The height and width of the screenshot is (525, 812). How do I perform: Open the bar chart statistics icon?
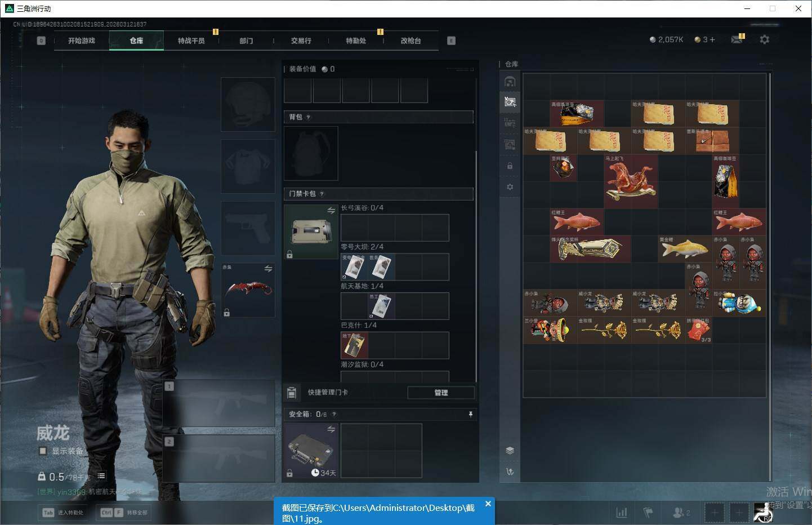tap(622, 513)
